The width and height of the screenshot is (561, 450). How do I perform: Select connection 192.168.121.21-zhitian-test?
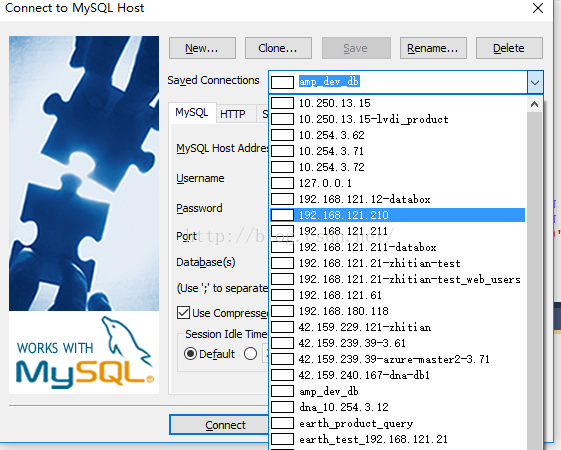397,263
